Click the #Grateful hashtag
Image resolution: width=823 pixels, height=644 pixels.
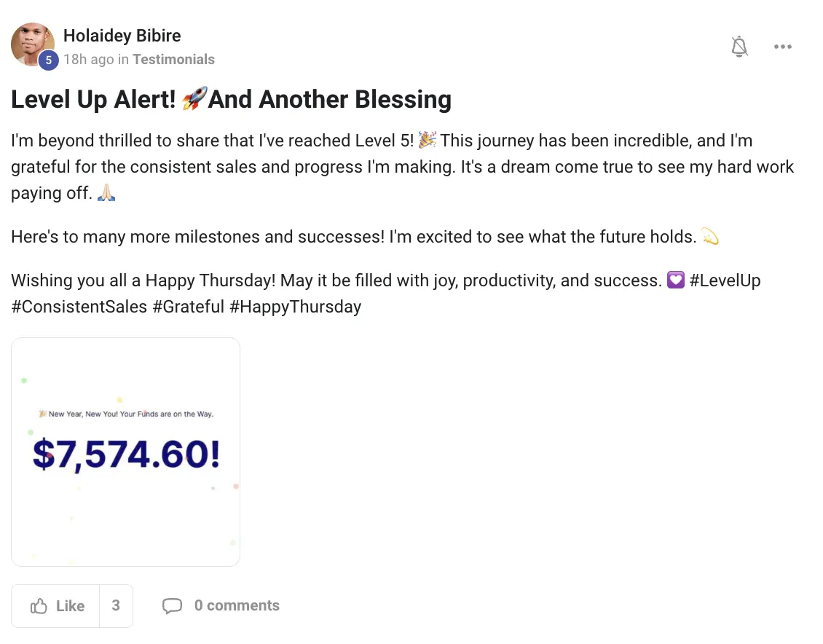coord(188,307)
